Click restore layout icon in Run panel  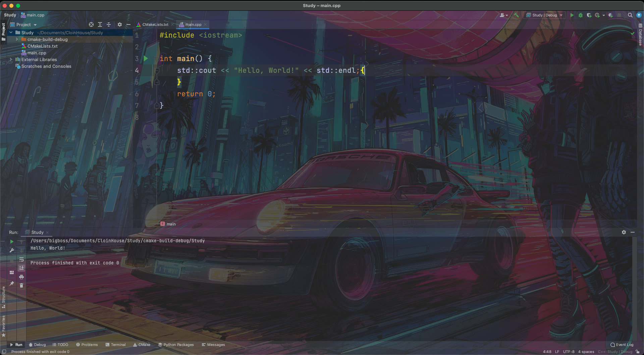tap(12, 272)
